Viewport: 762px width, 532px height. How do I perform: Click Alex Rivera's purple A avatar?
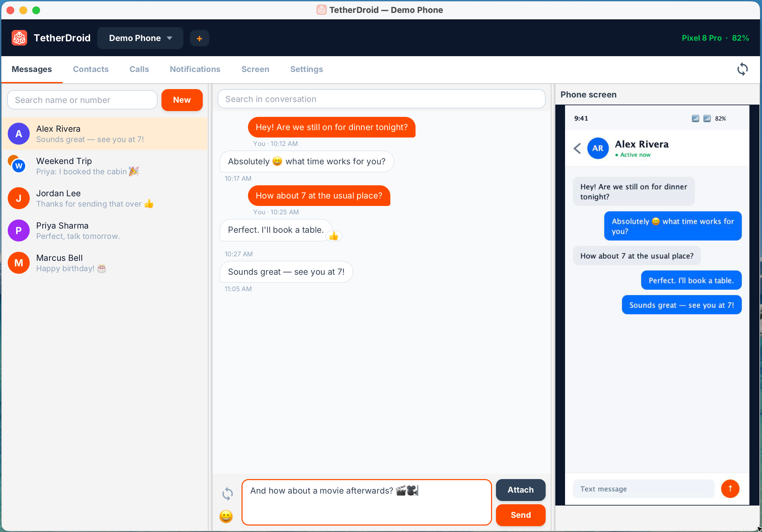pyautogui.click(x=19, y=134)
